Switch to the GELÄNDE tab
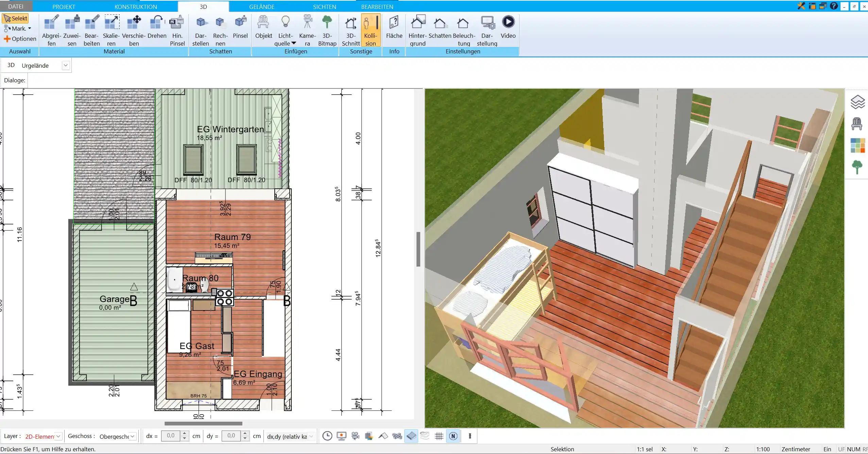 pyautogui.click(x=261, y=6)
